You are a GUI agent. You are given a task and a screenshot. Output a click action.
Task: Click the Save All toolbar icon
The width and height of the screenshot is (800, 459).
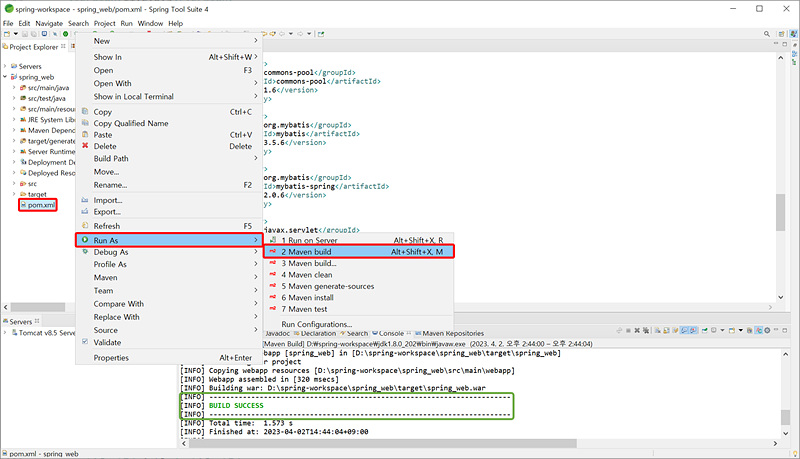point(34,34)
